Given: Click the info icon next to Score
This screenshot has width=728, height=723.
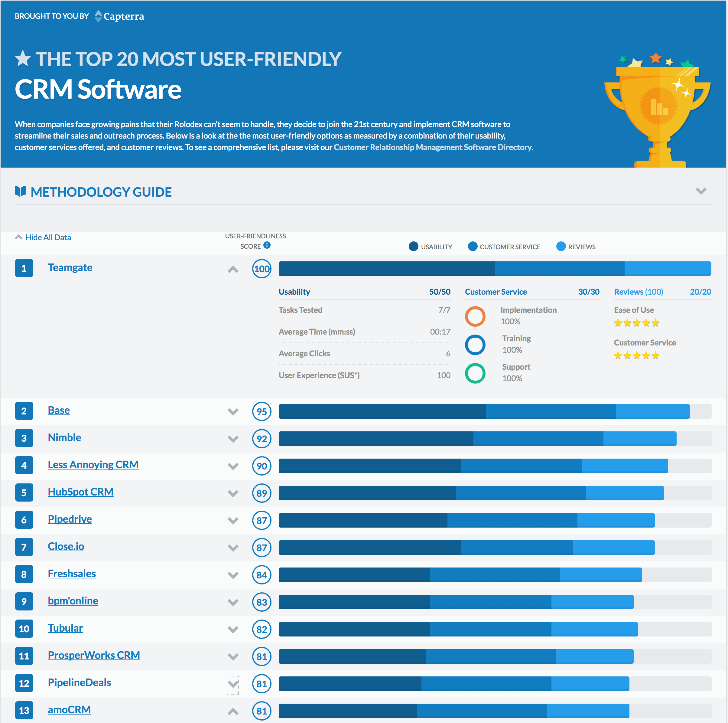Looking at the screenshot, I should (x=267, y=245).
